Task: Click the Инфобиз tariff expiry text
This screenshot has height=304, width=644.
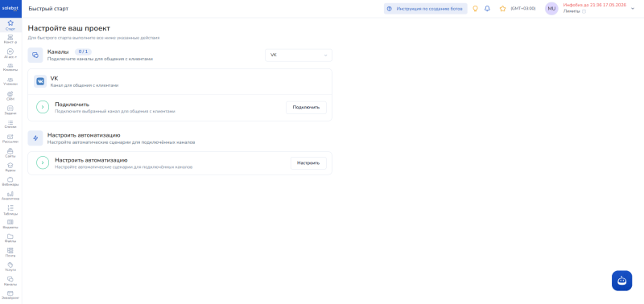Action: [595, 5]
